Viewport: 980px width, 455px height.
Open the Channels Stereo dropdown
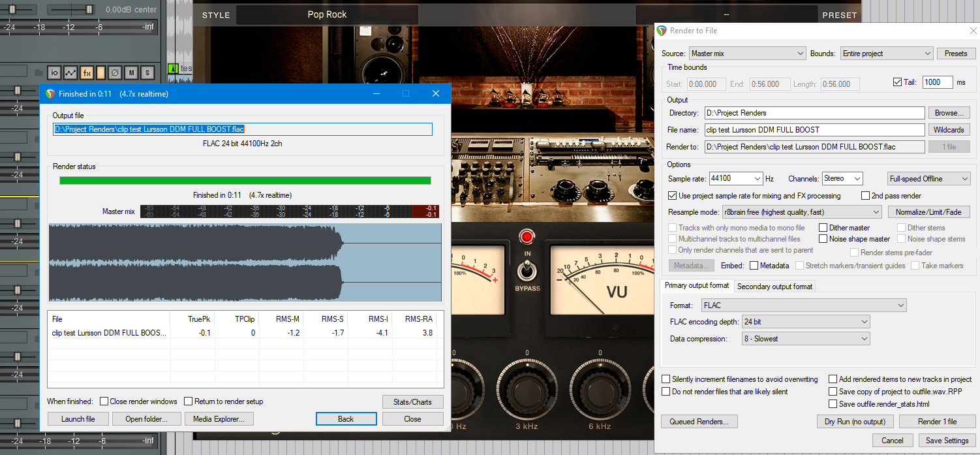pyautogui.click(x=842, y=178)
